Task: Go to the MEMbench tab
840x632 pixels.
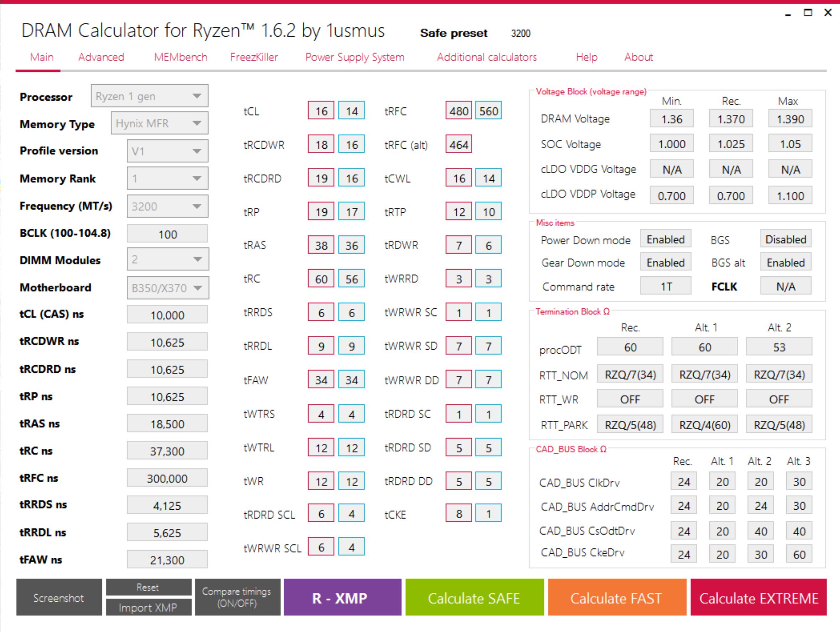Action: tap(180, 57)
